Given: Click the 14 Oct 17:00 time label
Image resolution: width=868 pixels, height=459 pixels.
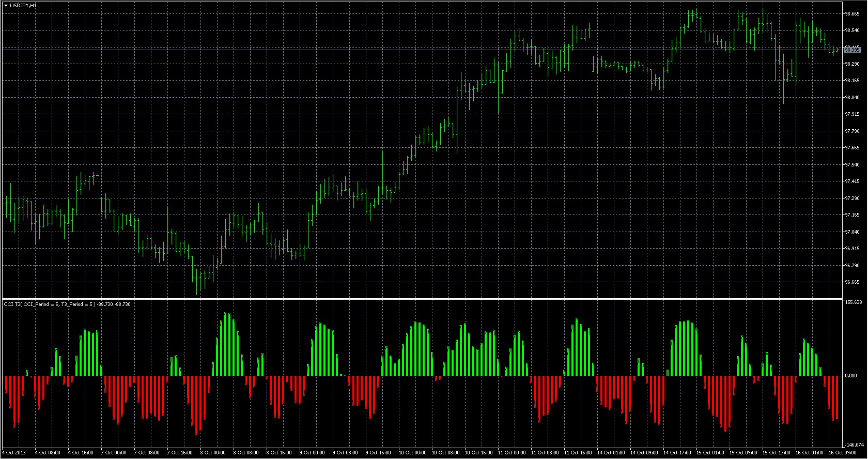Looking at the screenshot, I should (x=677, y=453).
